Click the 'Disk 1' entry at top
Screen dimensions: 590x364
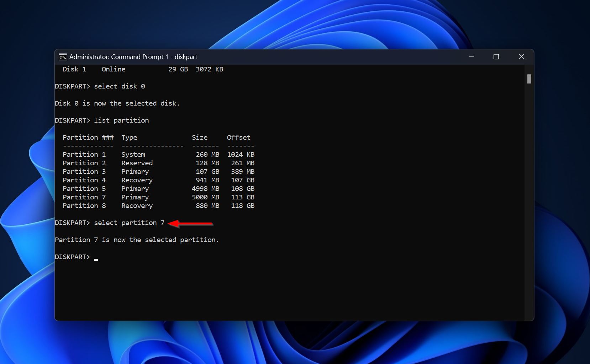click(74, 69)
